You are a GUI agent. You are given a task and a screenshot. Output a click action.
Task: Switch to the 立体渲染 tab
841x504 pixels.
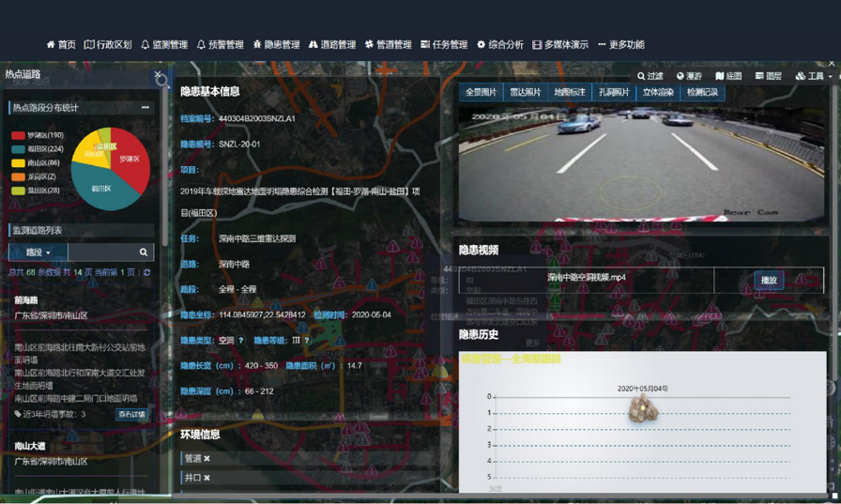658,92
